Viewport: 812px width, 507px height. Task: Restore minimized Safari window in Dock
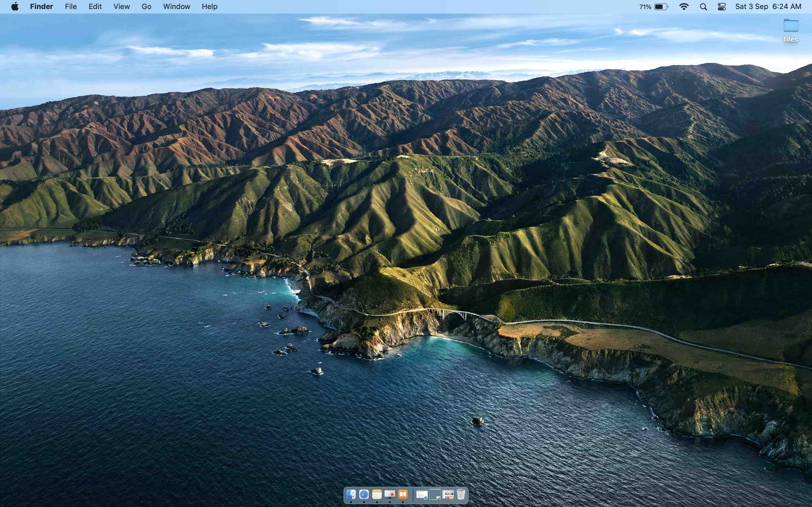coord(422,495)
